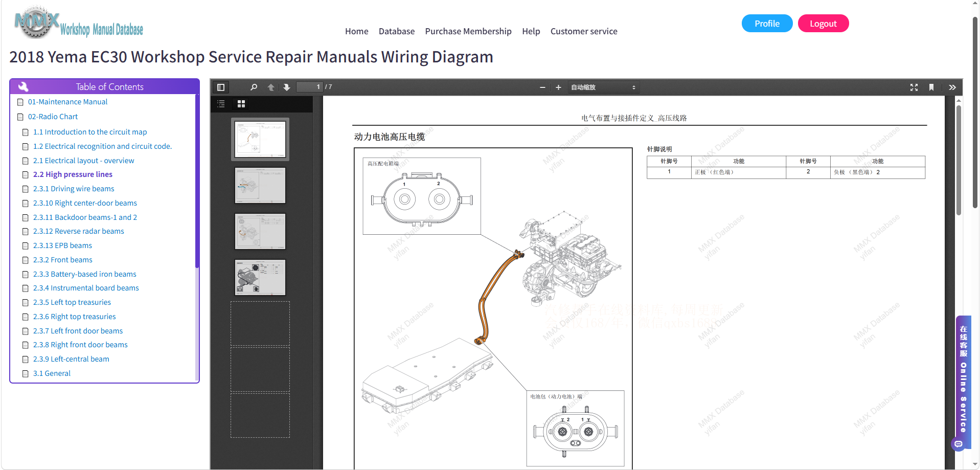This screenshot has height=470, width=980.
Task: Open 2.3.13 EPB beams
Action: coord(62,245)
